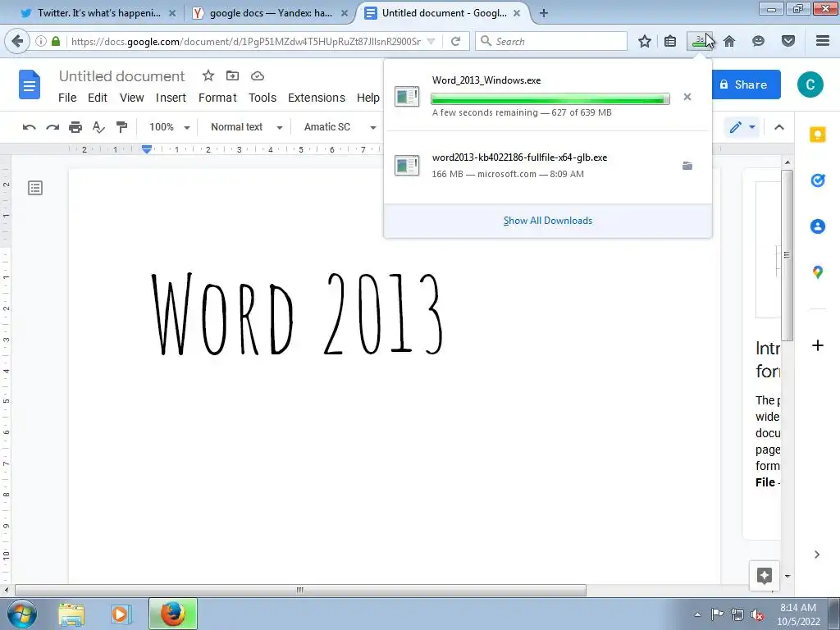Open Google Keep in side panel
840x630 pixels.
point(818,135)
